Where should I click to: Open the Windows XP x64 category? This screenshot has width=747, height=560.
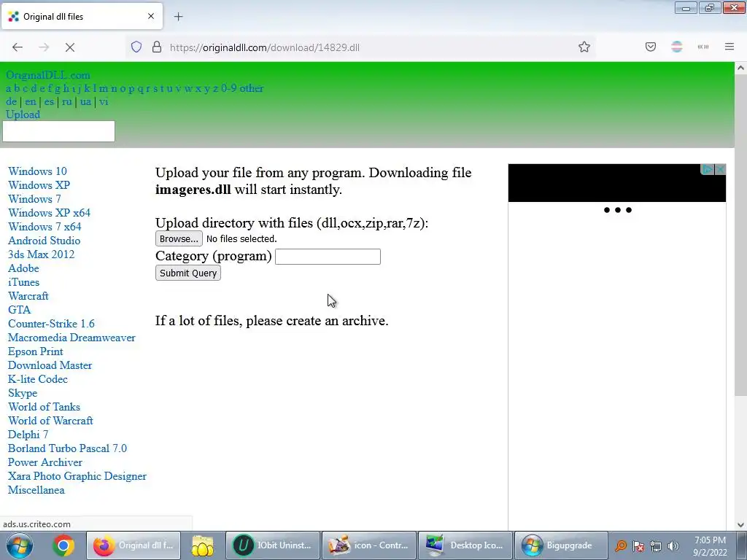49,213
